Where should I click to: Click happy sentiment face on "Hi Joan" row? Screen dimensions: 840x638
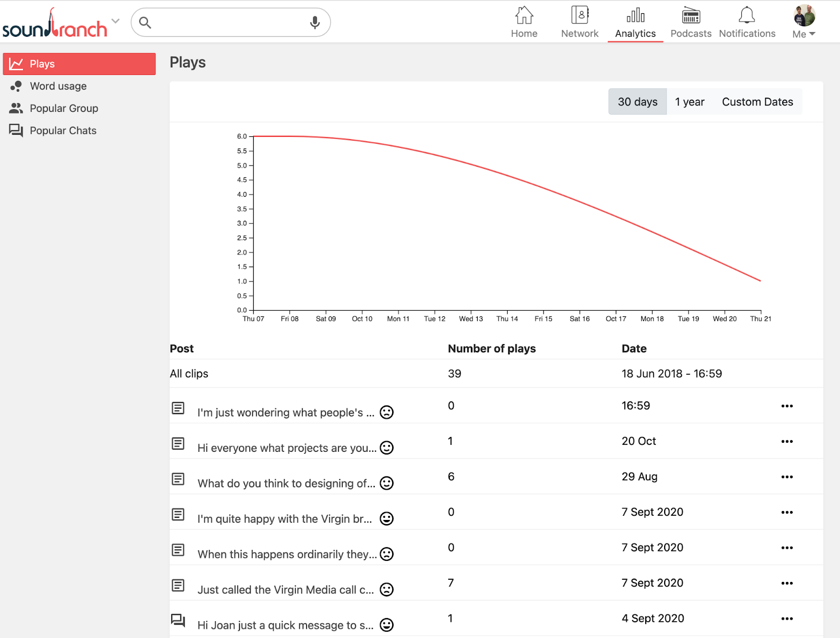click(387, 625)
